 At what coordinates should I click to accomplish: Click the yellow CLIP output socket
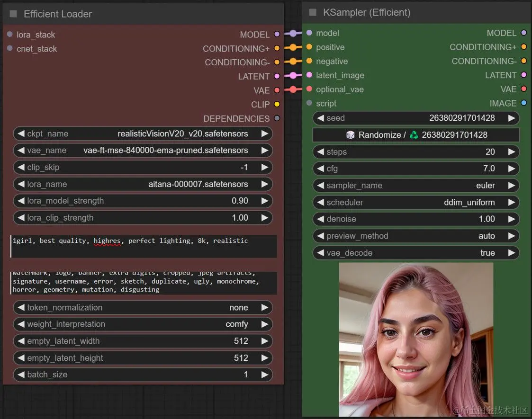click(277, 104)
